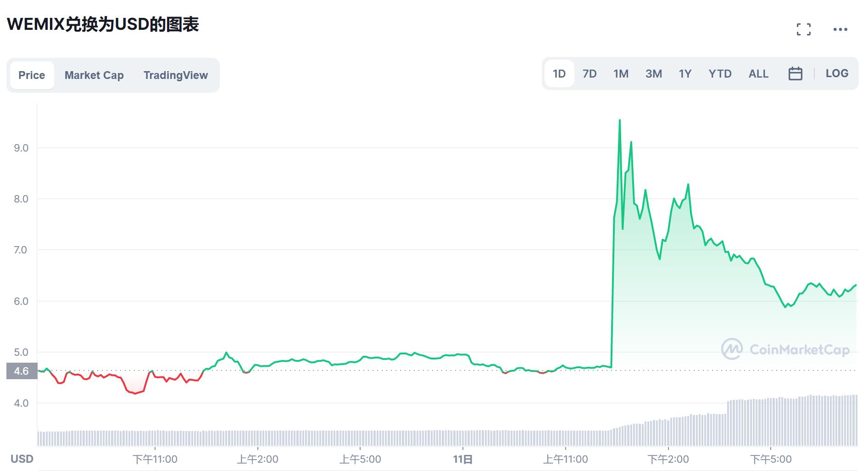Show the 1Y price range
This screenshot has width=868, height=471.
[685, 73]
